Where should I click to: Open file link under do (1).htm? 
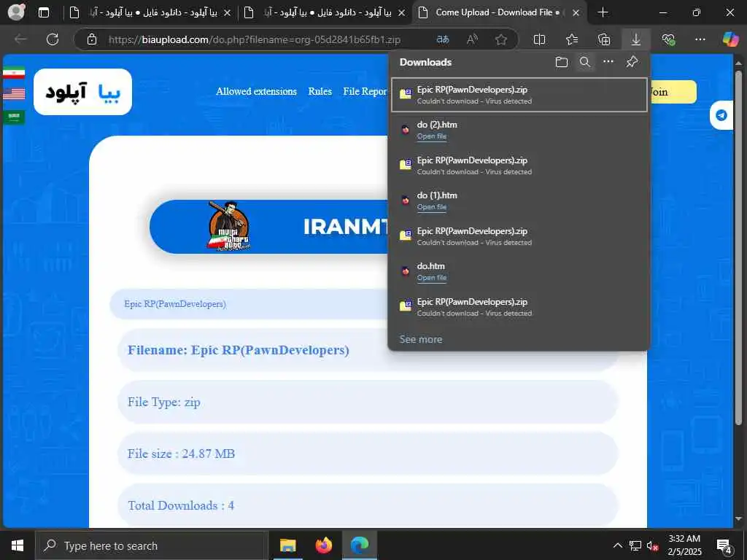pyautogui.click(x=432, y=207)
